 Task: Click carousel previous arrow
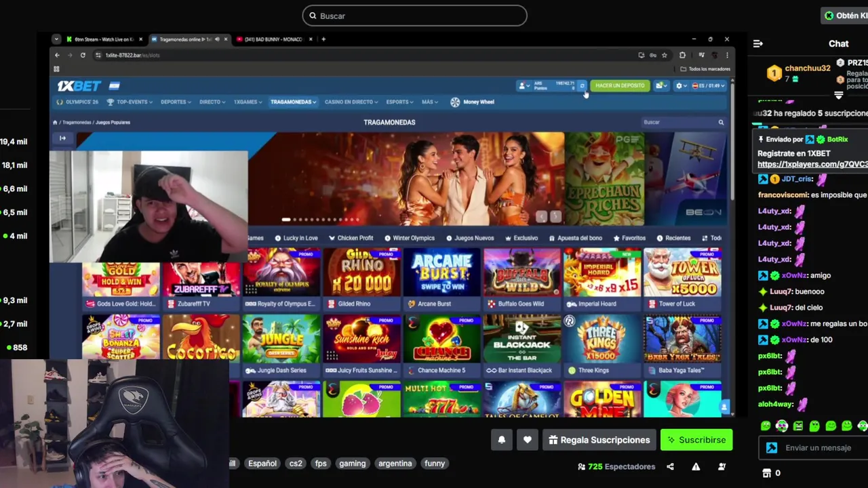(541, 216)
